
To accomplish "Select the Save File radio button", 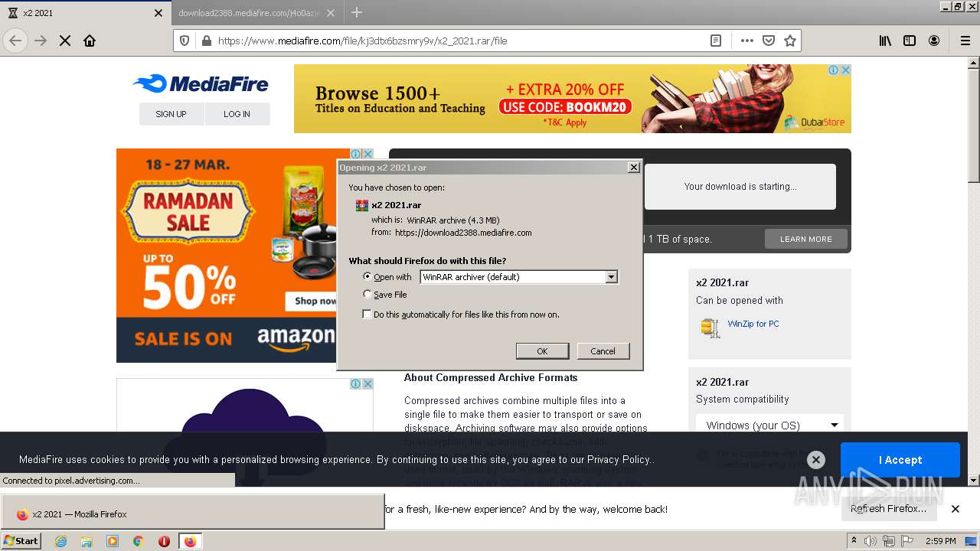I will click(367, 294).
